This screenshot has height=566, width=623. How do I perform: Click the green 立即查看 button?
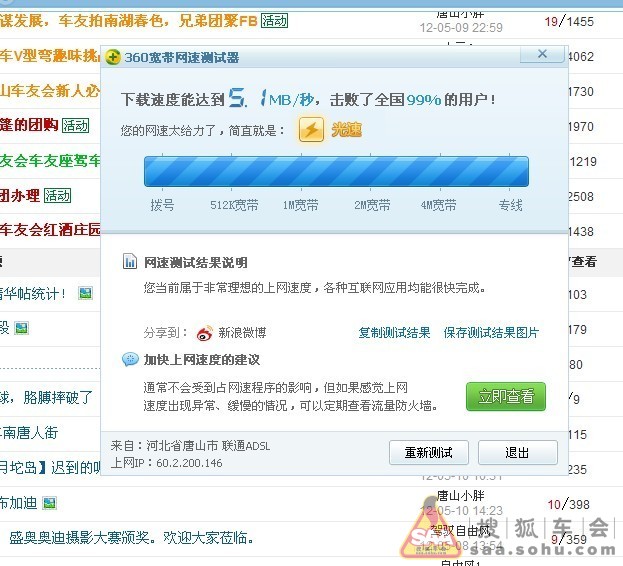click(506, 396)
